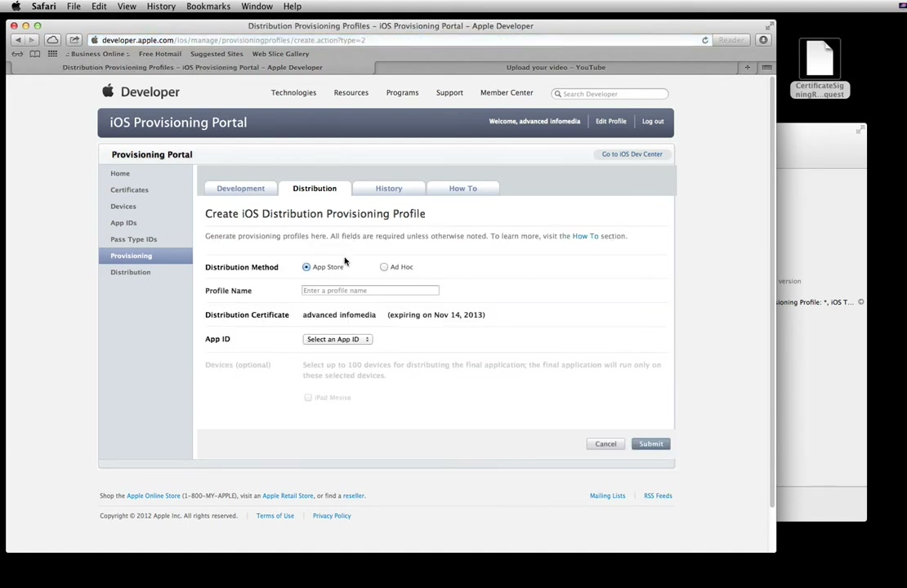
Task: Click the Log out link
Action: 653,122
